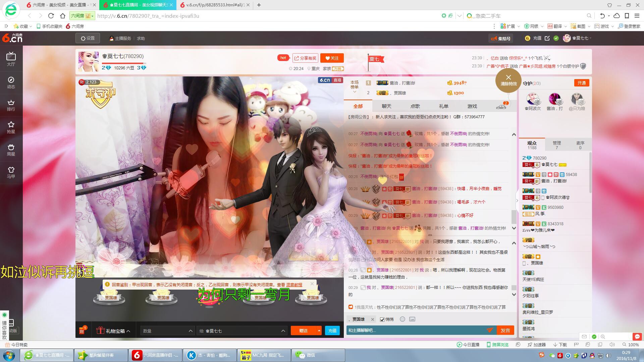
Task: Click the chat panel vertical scrollbar handle
Action: (514, 217)
